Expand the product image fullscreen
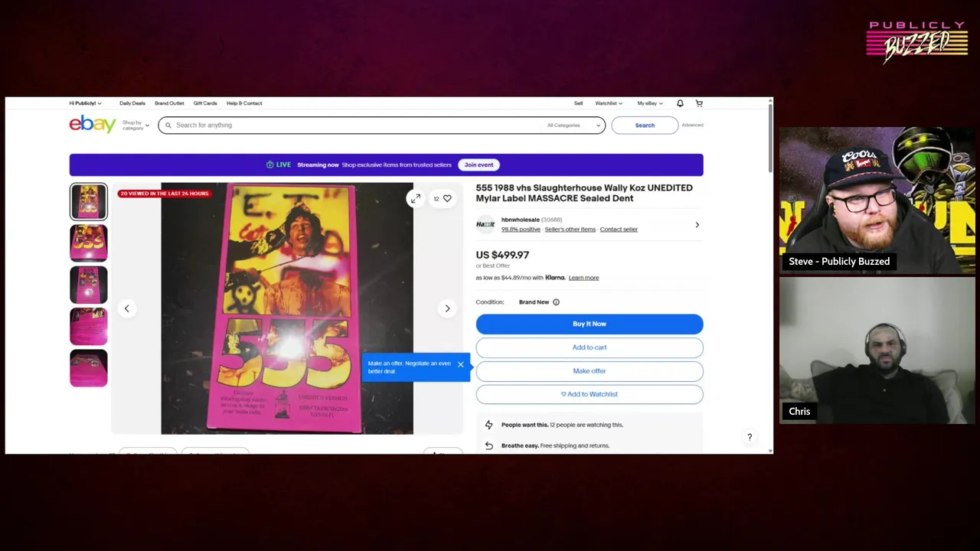 416,199
